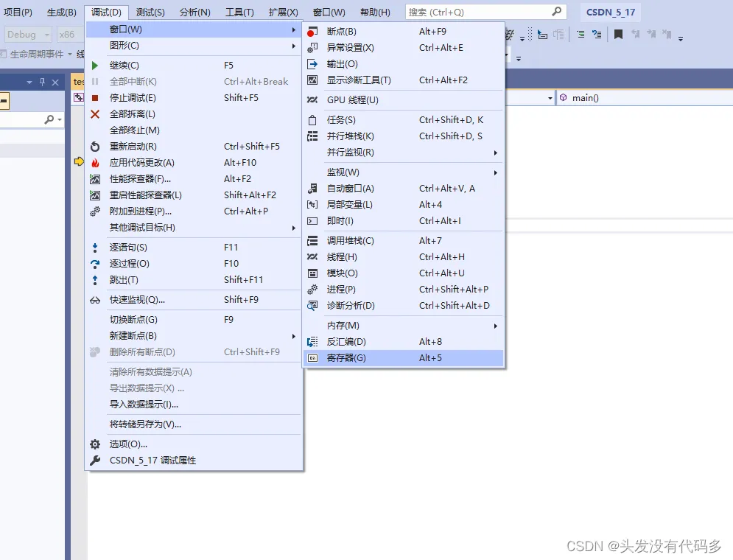Click the flame 应用代码更改(A) icon

tap(95, 163)
